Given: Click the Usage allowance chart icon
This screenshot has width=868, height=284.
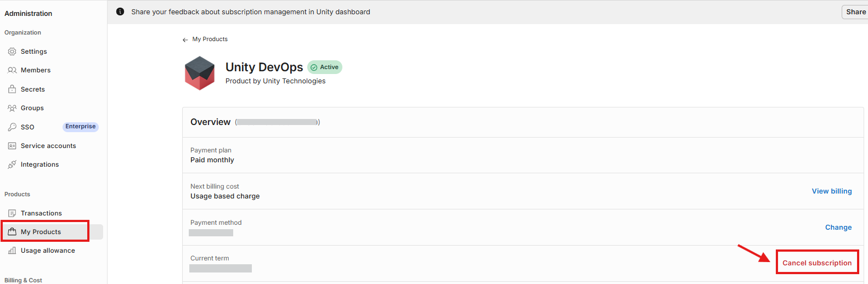Looking at the screenshot, I should (x=12, y=251).
